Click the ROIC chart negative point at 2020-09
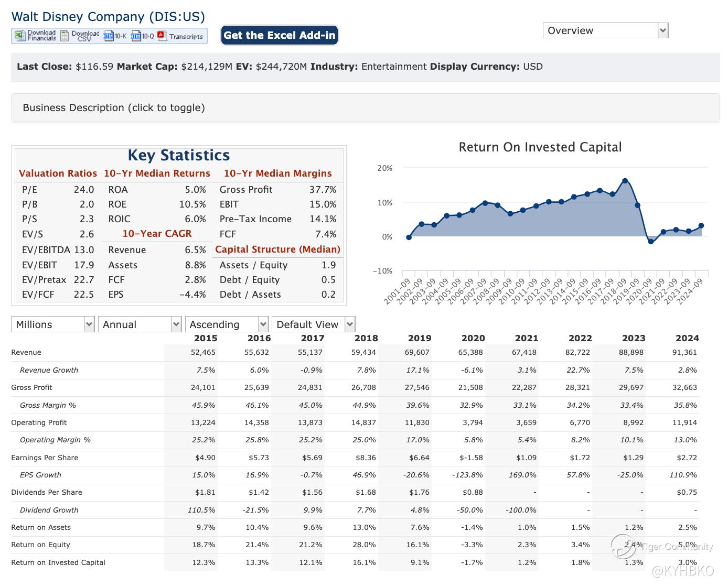The height and width of the screenshot is (587, 728). pos(651,242)
